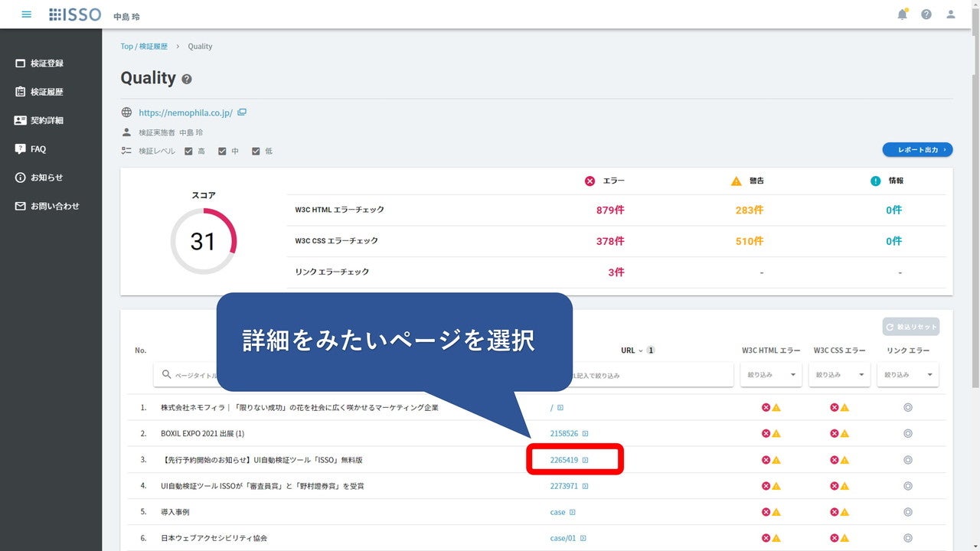Click the link status circle for 導入事例 row

point(908,512)
